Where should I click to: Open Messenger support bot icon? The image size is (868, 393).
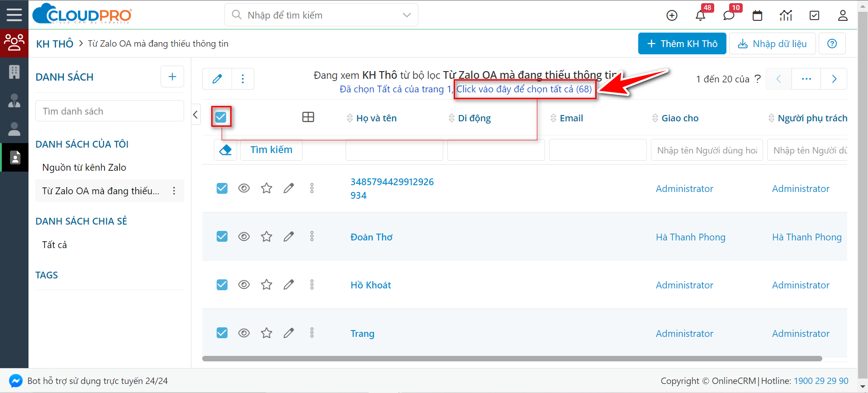[x=16, y=381]
